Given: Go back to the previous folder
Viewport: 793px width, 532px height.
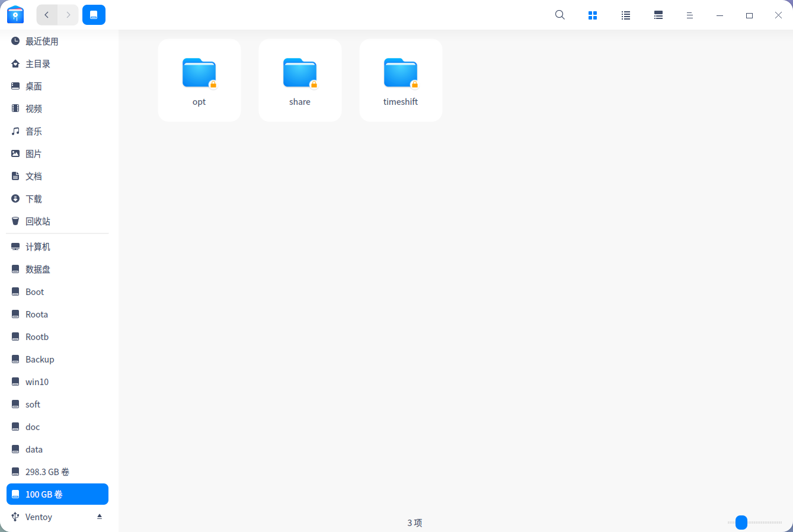Looking at the screenshot, I should tap(47, 15).
